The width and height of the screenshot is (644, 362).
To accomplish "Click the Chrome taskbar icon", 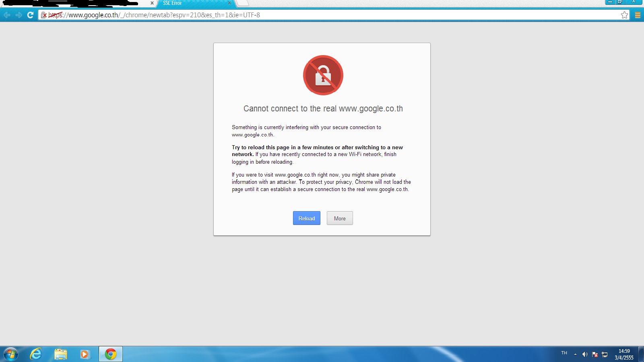I will pos(111,354).
